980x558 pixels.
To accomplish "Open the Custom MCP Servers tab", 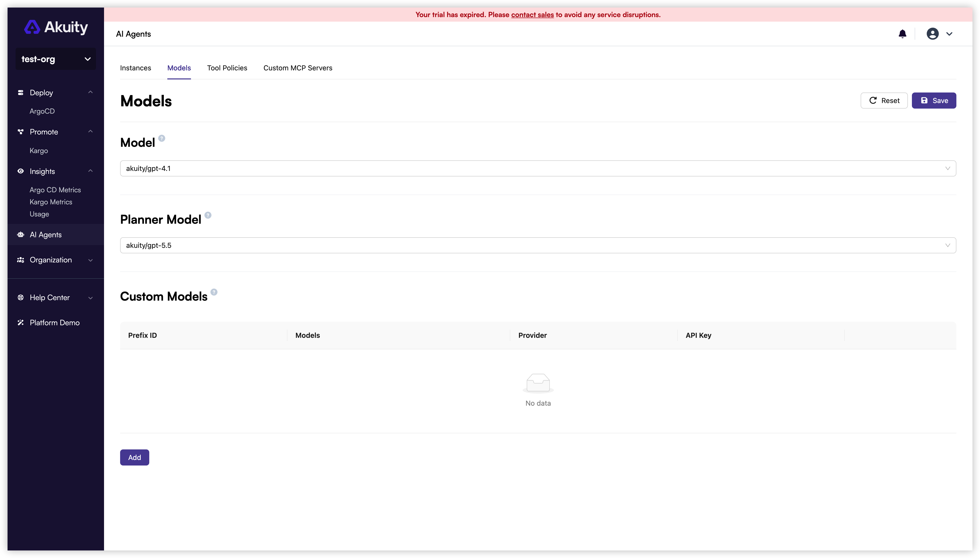I will pyautogui.click(x=298, y=68).
